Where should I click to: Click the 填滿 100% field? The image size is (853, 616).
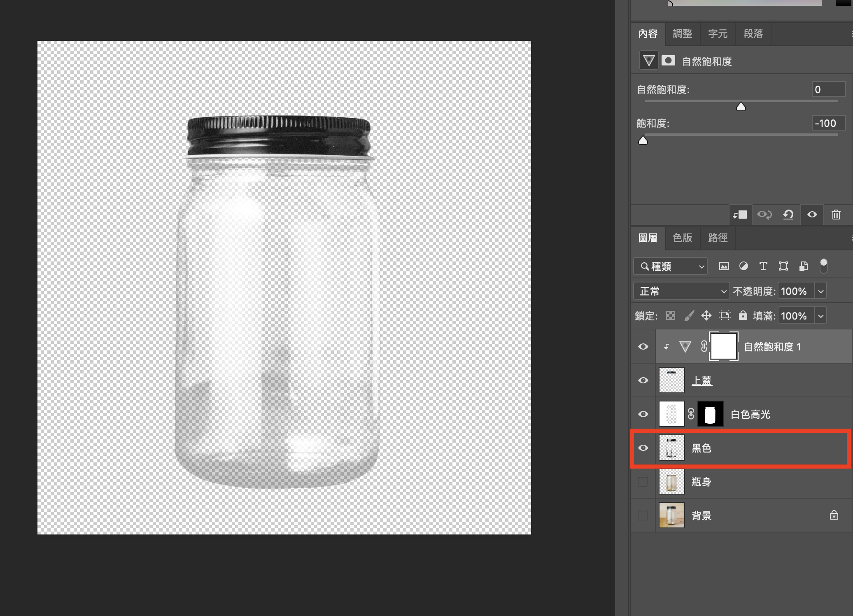[x=796, y=316]
